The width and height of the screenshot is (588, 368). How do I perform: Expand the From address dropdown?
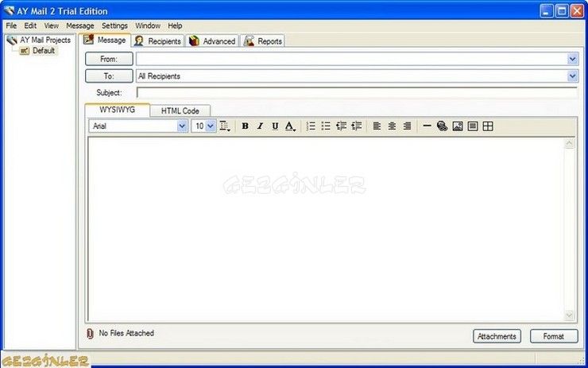(x=572, y=59)
